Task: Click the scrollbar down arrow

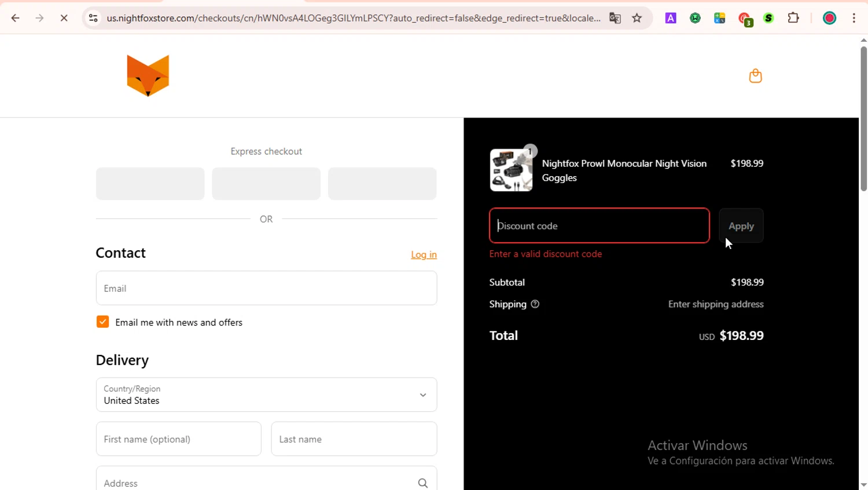Action: tap(863, 485)
